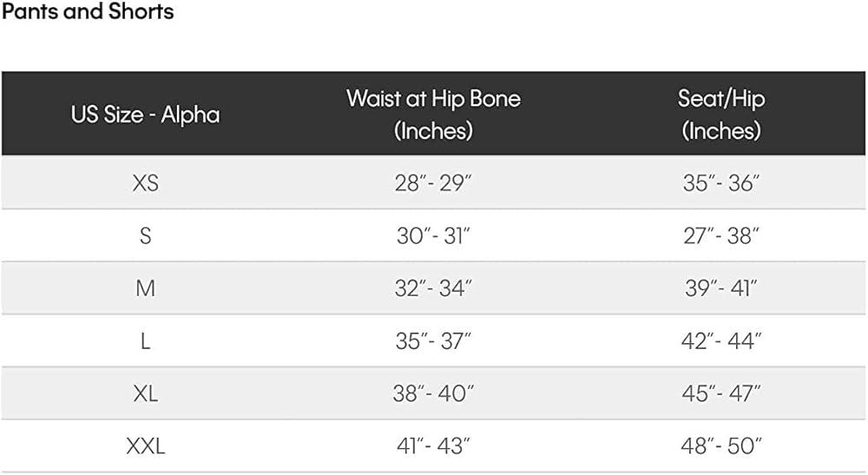Click the US Size - Alpha column header
This screenshot has height=475, width=868.
(145, 115)
